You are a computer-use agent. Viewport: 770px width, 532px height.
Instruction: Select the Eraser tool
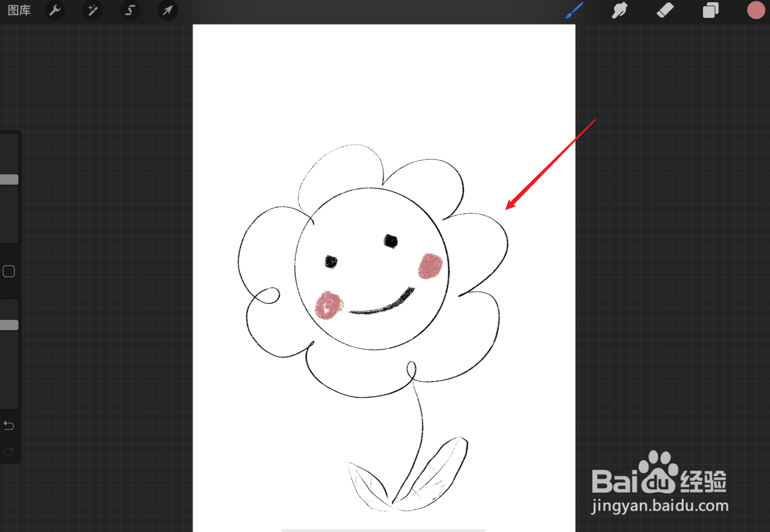[665, 10]
